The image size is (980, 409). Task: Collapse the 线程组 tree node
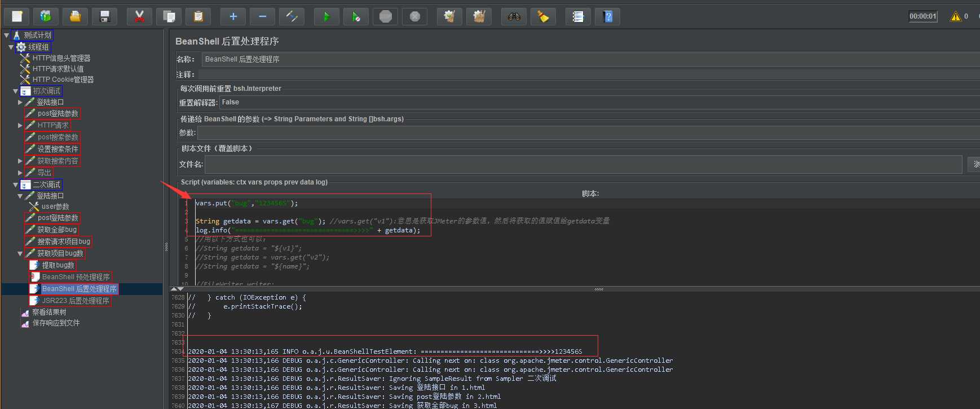[x=11, y=47]
